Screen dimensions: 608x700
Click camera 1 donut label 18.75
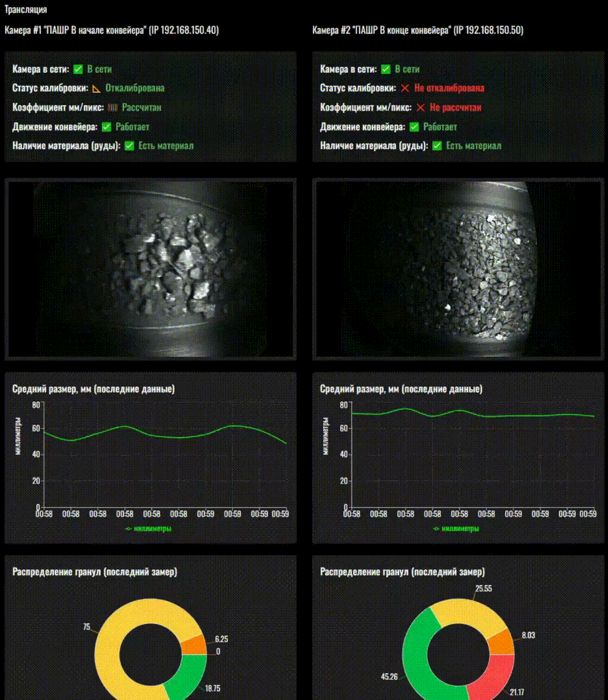click(x=213, y=689)
